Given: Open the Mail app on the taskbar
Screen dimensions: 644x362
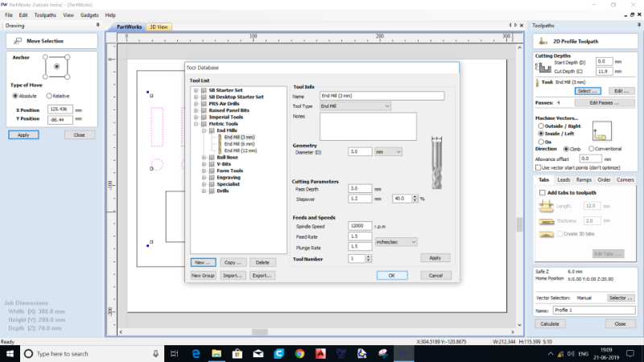Looking at the screenshot, I should [x=258, y=353].
